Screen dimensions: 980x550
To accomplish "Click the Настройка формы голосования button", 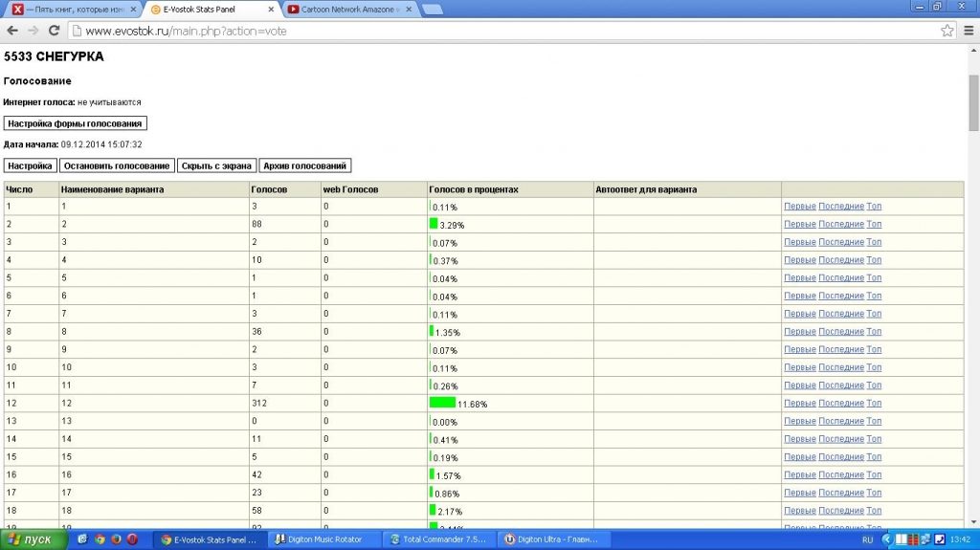I will click(x=76, y=123).
